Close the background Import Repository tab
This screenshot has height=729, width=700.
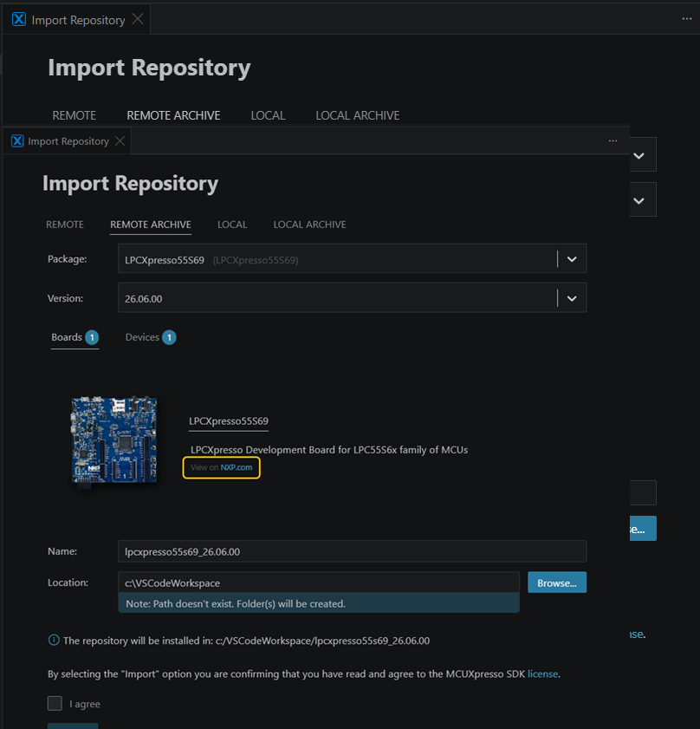pyautogui.click(x=138, y=19)
